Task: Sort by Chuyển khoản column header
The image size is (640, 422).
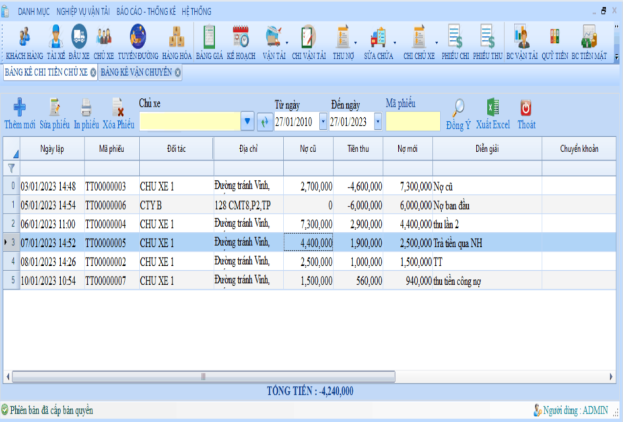Action: [579, 149]
